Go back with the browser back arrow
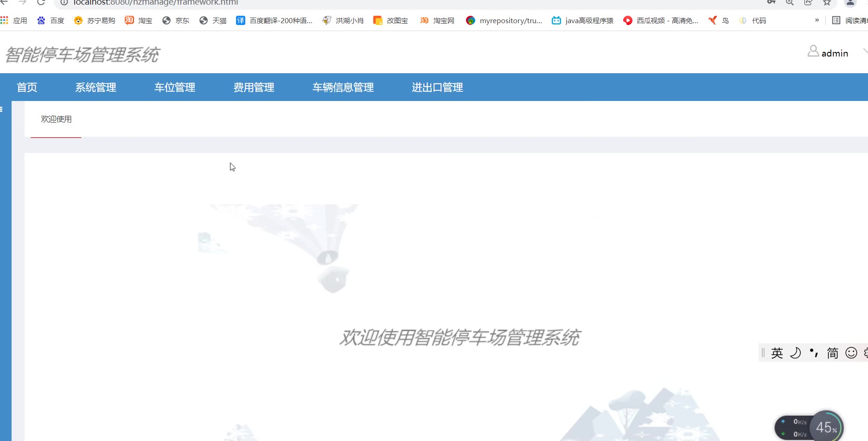The width and height of the screenshot is (868, 441). [x=4, y=2]
